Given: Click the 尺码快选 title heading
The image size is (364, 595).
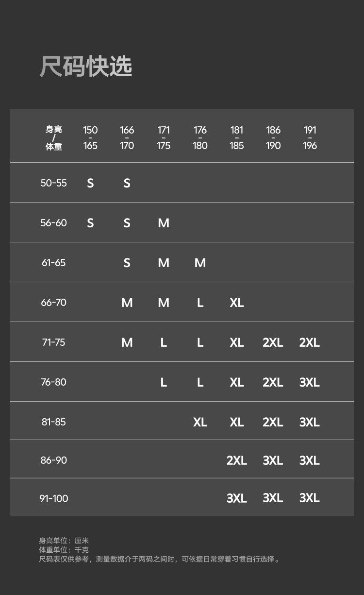Looking at the screenshot, I should 86,67.
